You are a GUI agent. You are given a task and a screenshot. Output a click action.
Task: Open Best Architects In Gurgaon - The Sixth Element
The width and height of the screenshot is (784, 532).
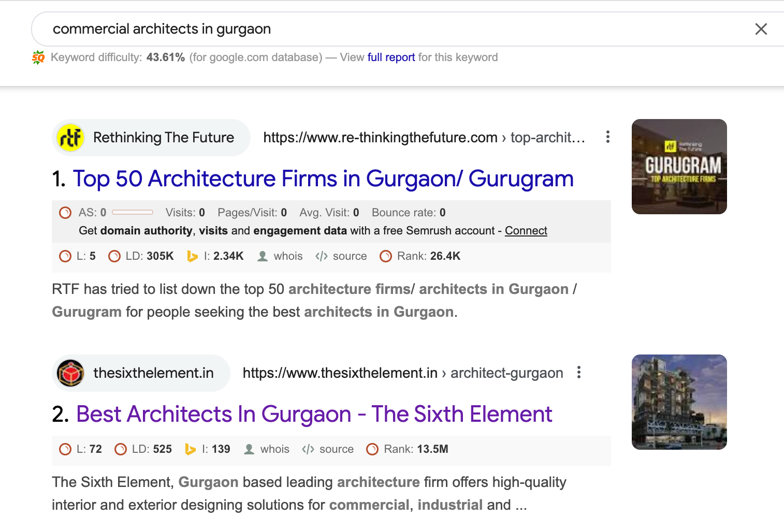pyautogui.click(x=314, y=415)
